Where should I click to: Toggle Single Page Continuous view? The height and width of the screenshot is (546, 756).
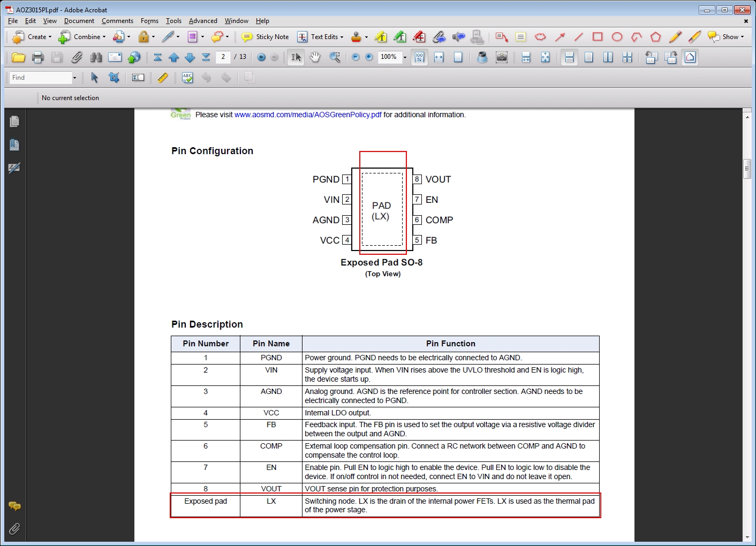point(569,57)
